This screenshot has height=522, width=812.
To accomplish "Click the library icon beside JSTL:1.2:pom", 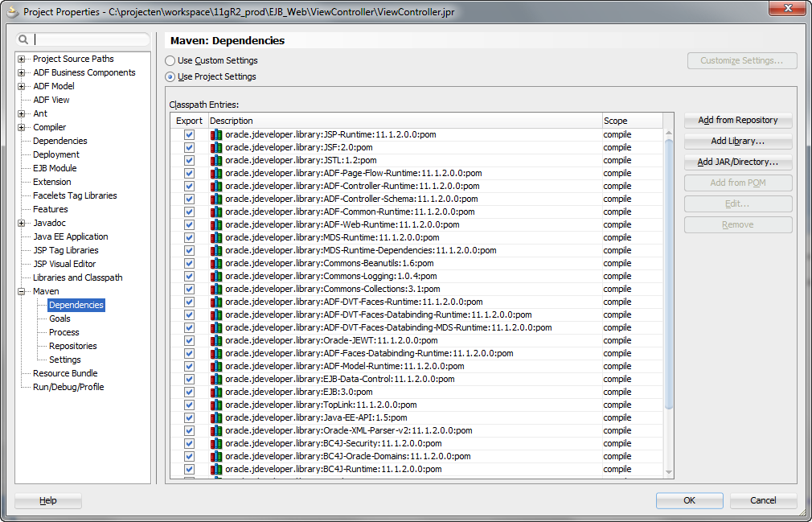I will [x=216, y=160].
